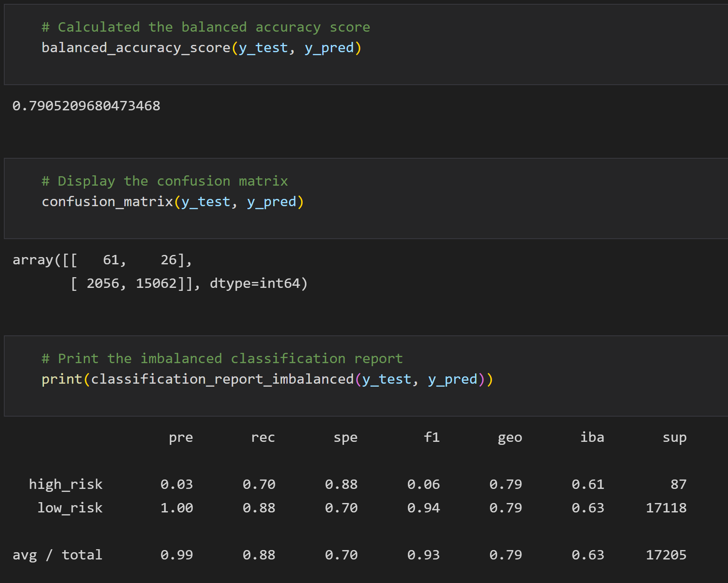Click inside the balanced_accuracy_score code cell
This screenshot has height=583, width=728.
[x=366, y=44]
